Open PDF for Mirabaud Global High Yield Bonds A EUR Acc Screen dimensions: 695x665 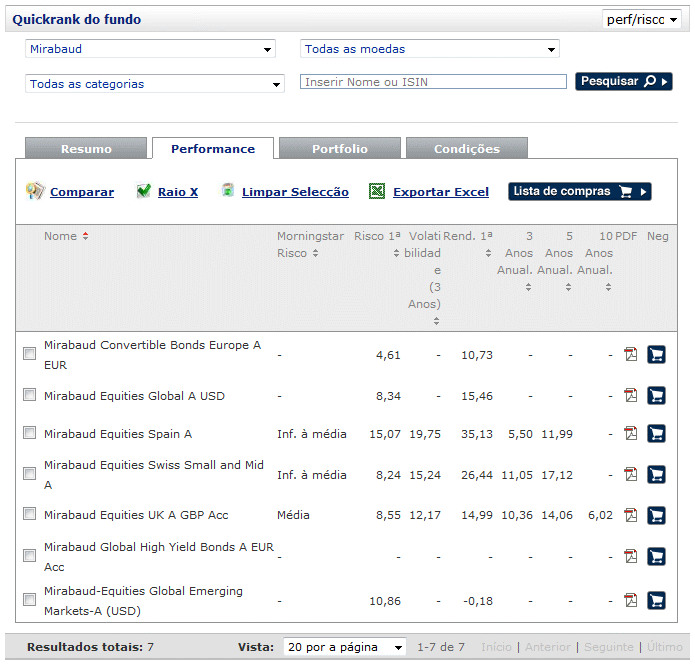click(x=631, y=556)
